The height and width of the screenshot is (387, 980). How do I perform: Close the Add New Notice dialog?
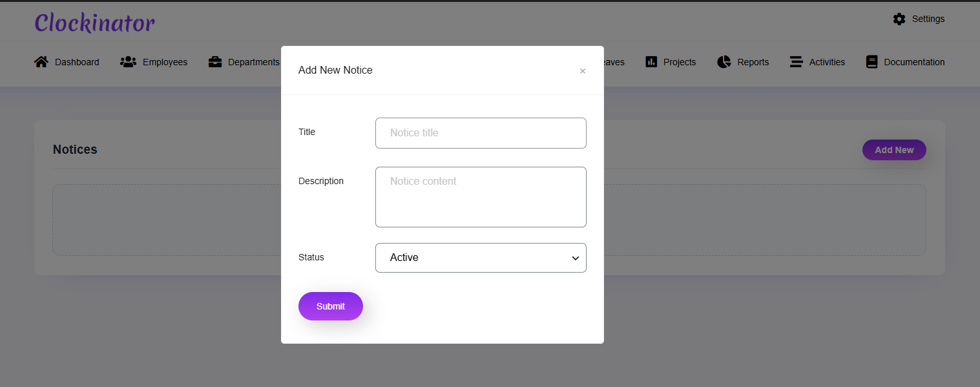point(583,71)
